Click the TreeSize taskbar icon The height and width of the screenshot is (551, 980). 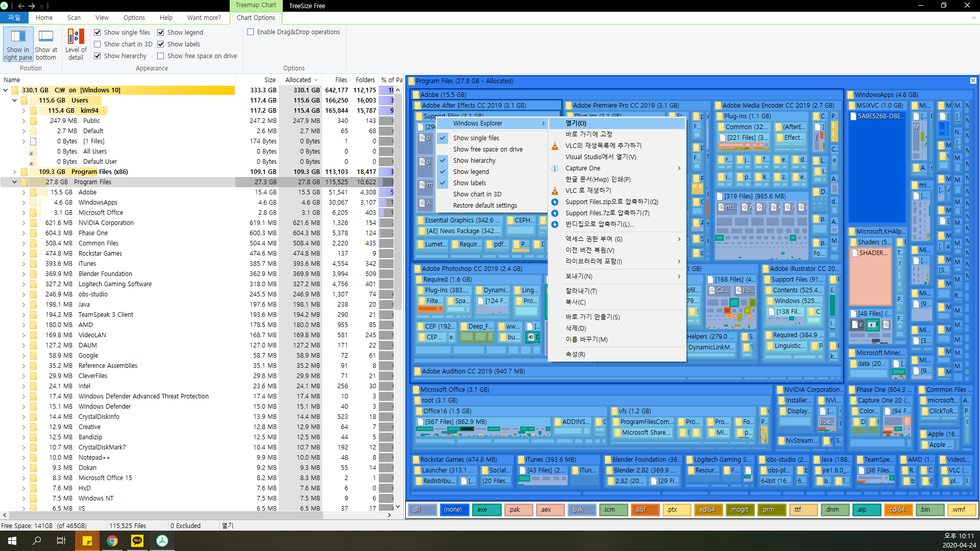coord(162,541)
